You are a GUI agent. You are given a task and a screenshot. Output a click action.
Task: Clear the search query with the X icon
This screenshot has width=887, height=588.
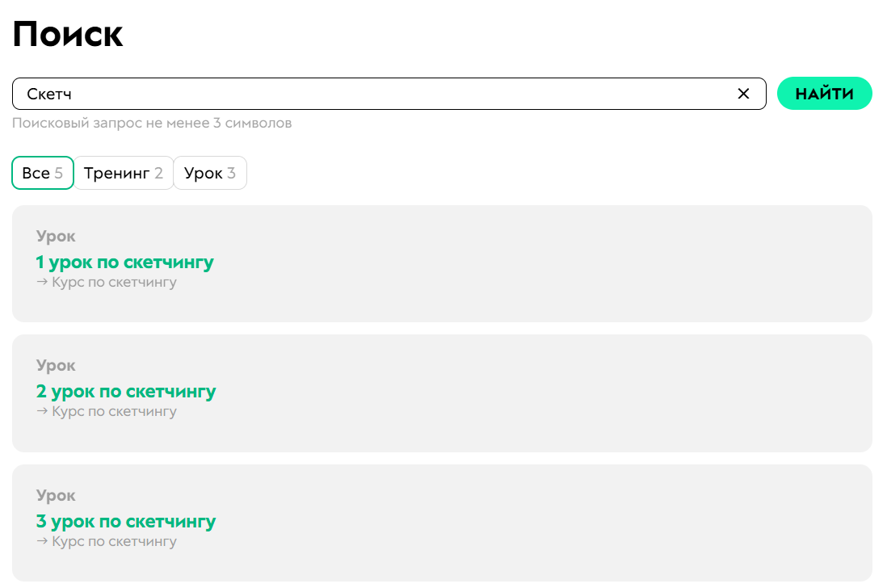click(x=743, y=94)
